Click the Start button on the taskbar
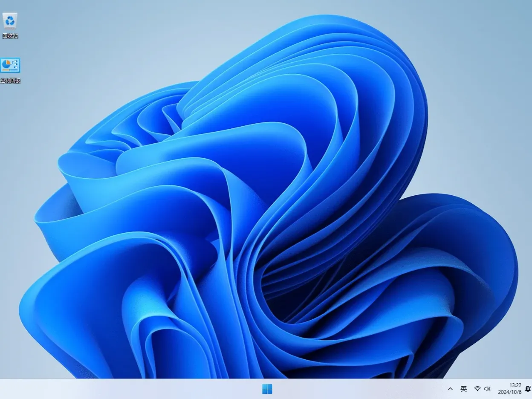Screen dimensions: 532x399 coord(268,389)
